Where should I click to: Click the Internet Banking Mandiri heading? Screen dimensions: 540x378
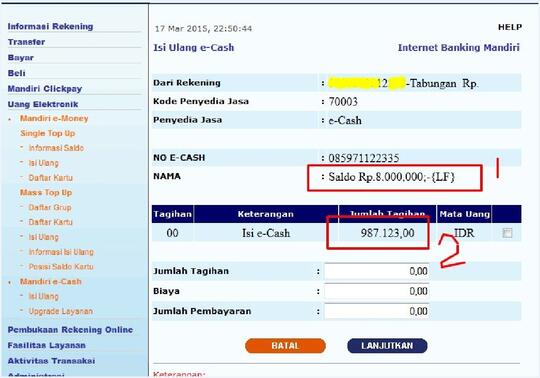459,48
